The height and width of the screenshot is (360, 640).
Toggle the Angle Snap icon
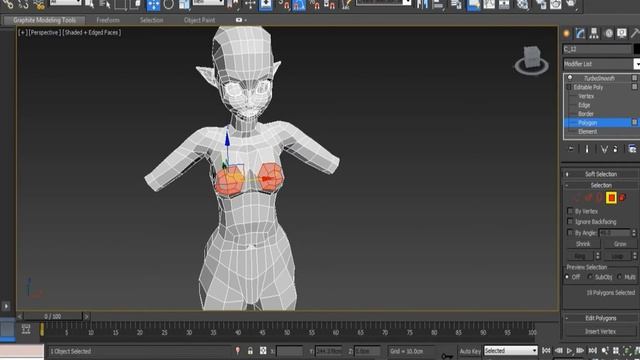(299, 5)
